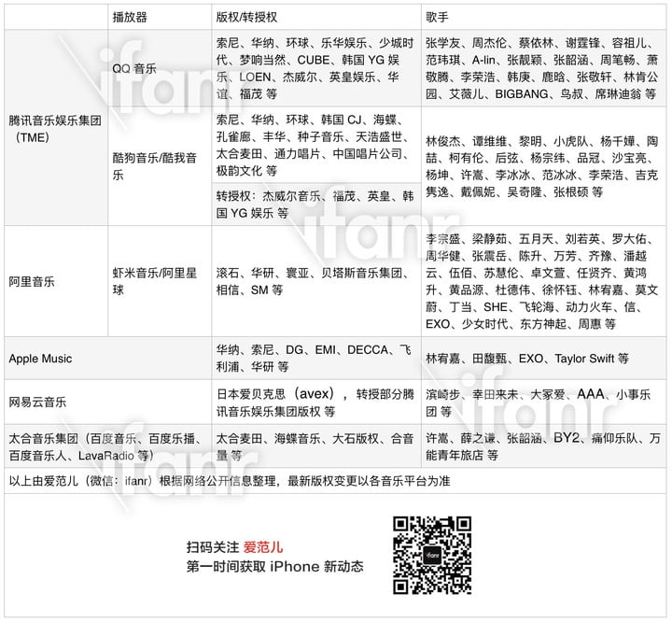Click the cell '太合麦田、海蝶音乐、大石版权'
The height and width of the screenshot is (622, 672).
pos(316,446)
